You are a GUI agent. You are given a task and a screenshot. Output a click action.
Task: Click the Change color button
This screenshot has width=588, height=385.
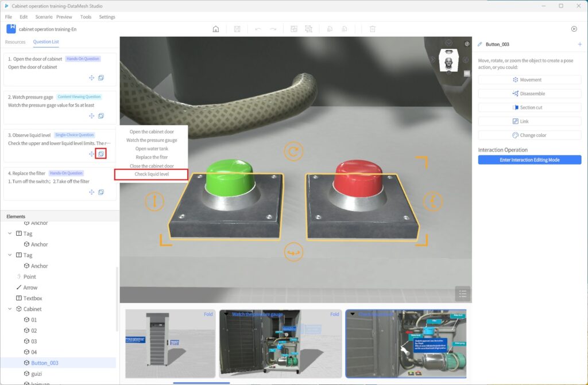pos(529,135)
